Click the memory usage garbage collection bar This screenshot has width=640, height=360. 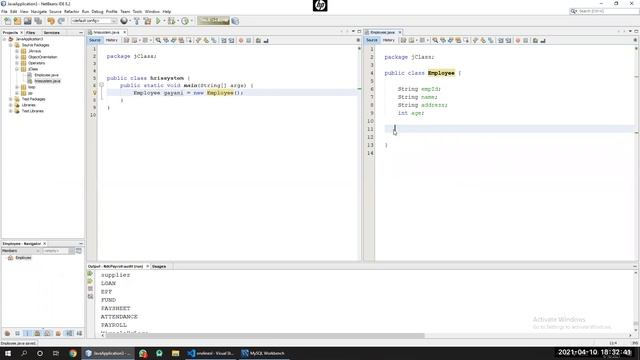pyautogui.click(x=213, y=21)
